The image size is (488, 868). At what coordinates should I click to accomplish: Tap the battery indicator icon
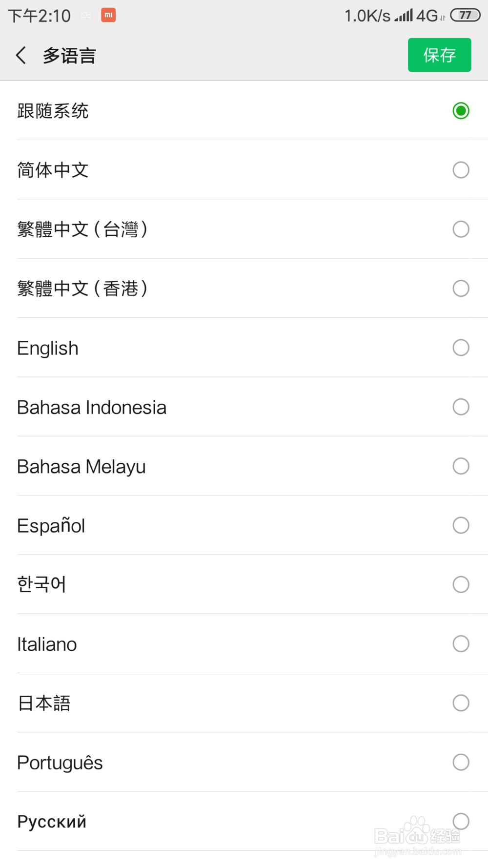(465, 15)
